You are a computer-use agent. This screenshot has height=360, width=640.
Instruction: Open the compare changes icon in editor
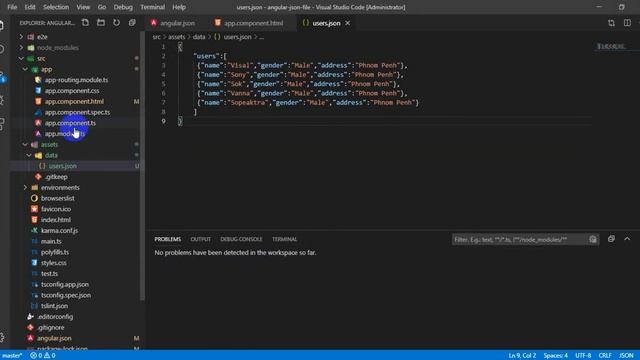tap(611, 23)
